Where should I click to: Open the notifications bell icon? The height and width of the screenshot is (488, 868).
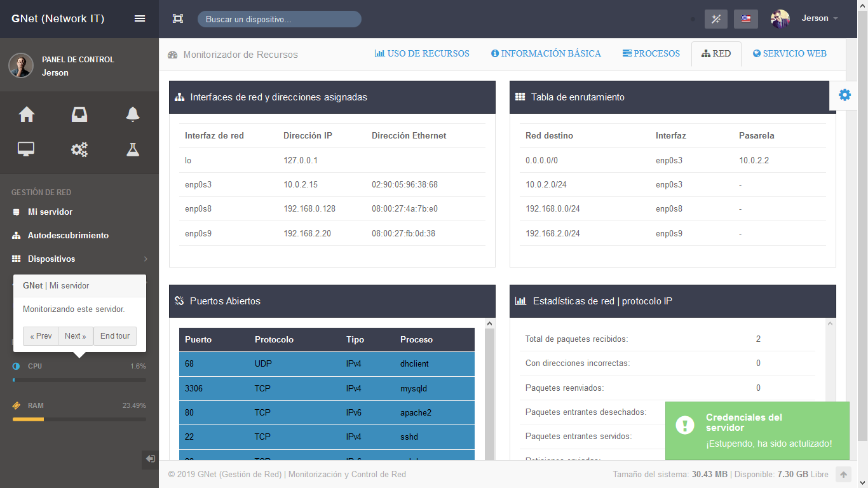pos(132,114)
